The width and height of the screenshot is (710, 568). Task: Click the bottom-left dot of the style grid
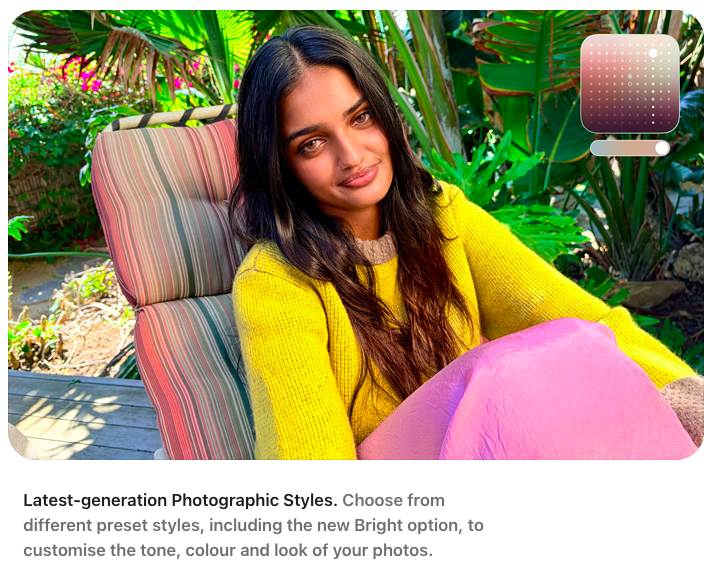[591, 123]
